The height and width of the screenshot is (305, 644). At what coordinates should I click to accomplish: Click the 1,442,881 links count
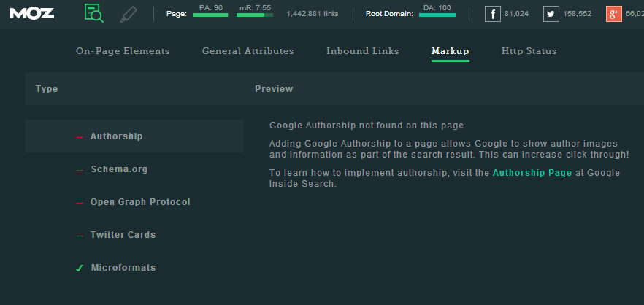pyautogui.click(x=313, y=14)
